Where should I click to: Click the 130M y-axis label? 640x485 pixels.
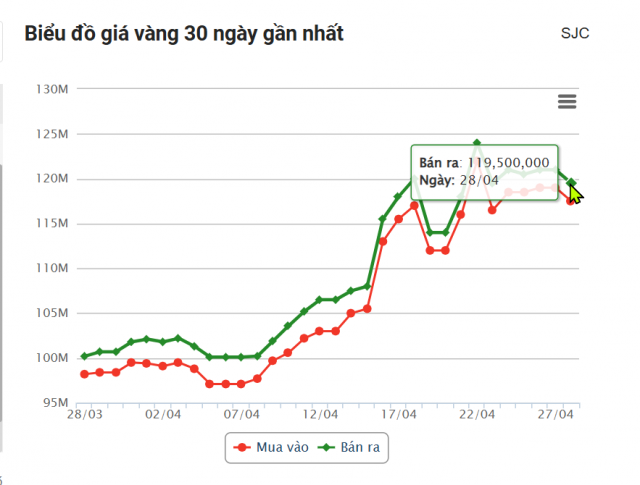click(52, 89)
